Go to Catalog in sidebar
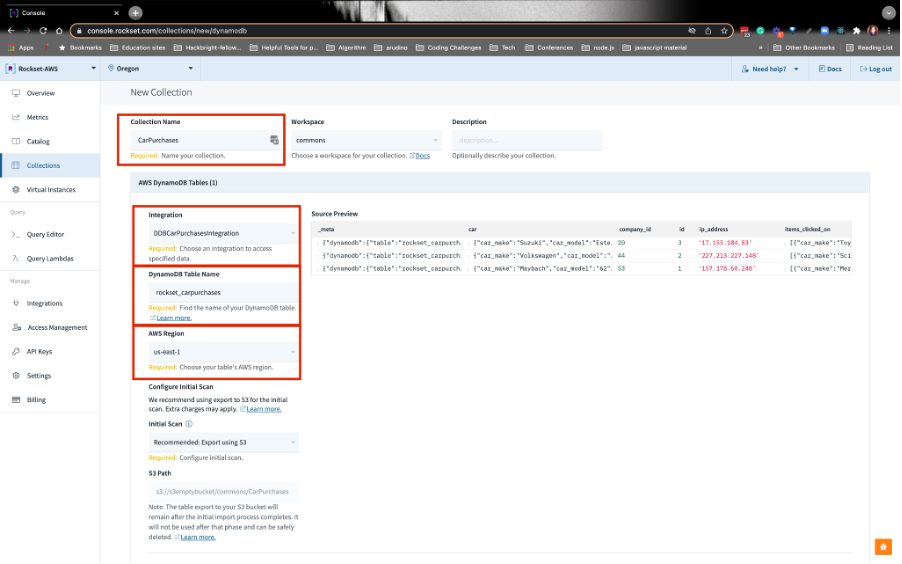 point(38,142)
